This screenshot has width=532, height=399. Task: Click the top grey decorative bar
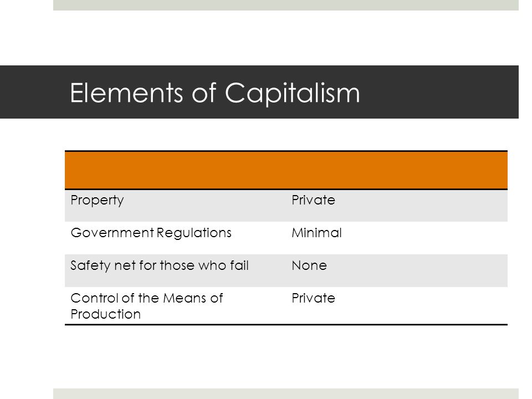pos(286,5)
